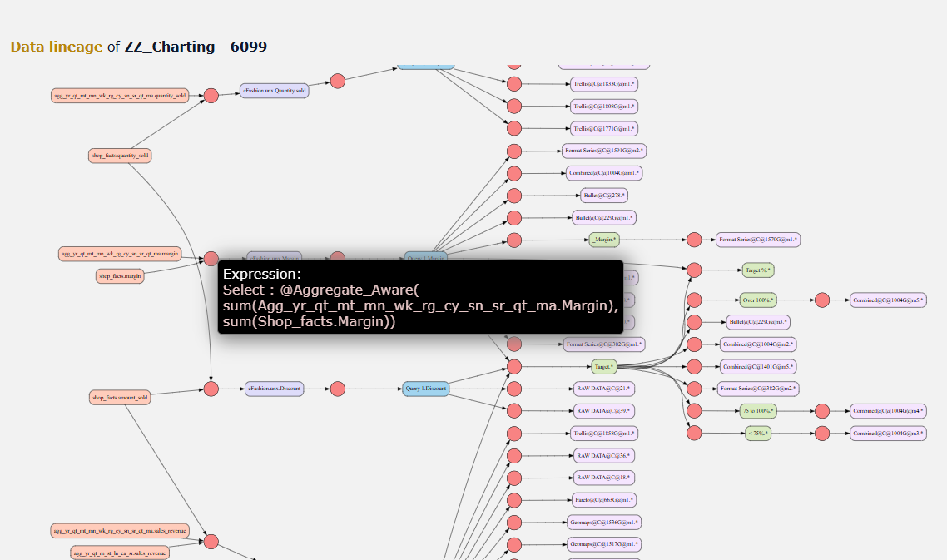This screenshot has width=947, height=560.
Task: Click the red circle before the Target % node
Action: point(694,270)
